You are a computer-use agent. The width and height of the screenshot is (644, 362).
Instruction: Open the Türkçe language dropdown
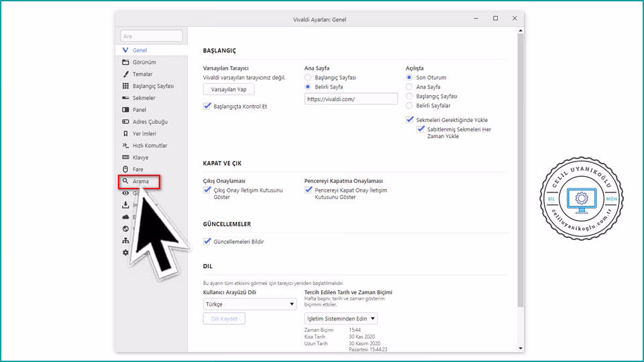250,304
